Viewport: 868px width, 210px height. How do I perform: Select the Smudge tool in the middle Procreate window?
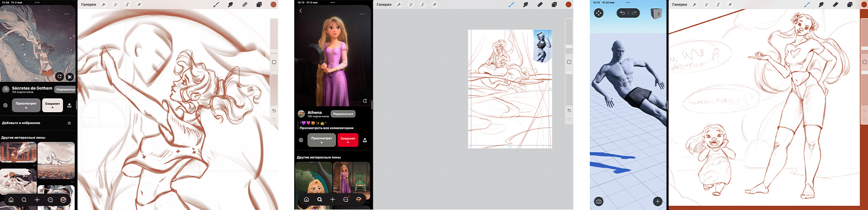(x=525, y=5)
